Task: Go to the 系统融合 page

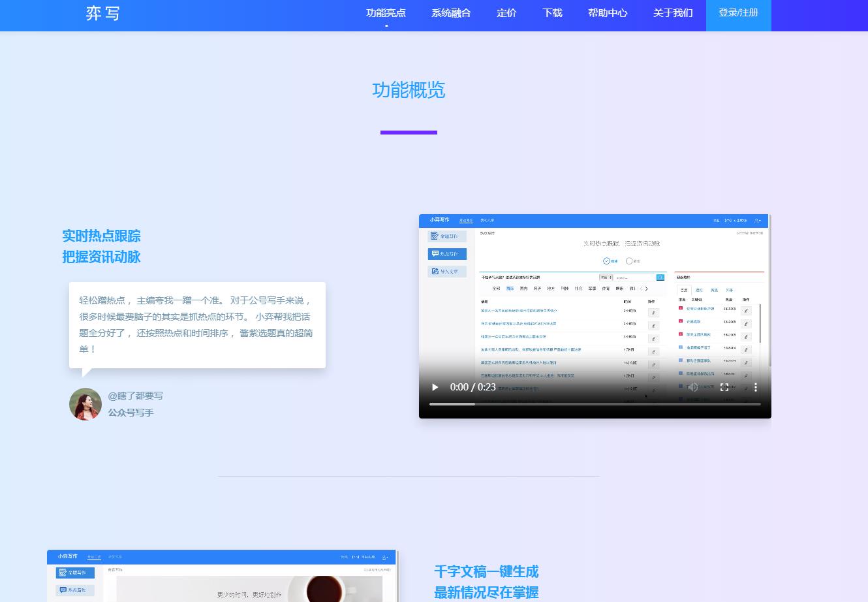Action: click(451, 13)
